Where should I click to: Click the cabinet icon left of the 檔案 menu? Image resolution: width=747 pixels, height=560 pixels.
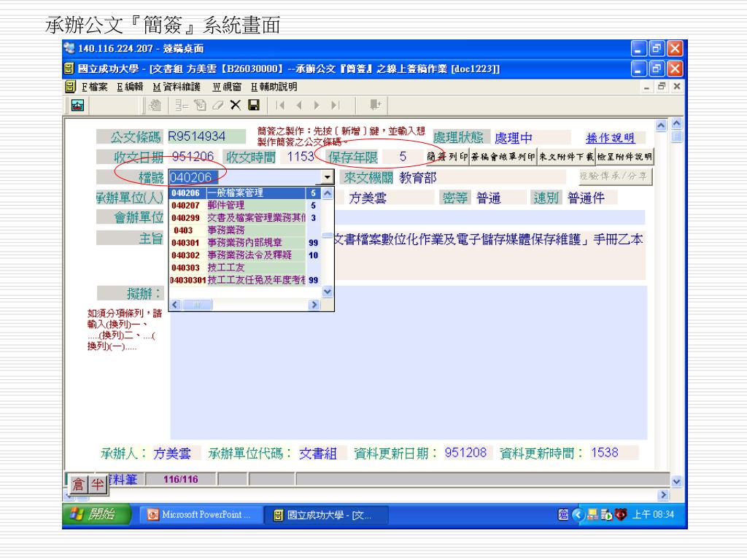click(70, 87)
